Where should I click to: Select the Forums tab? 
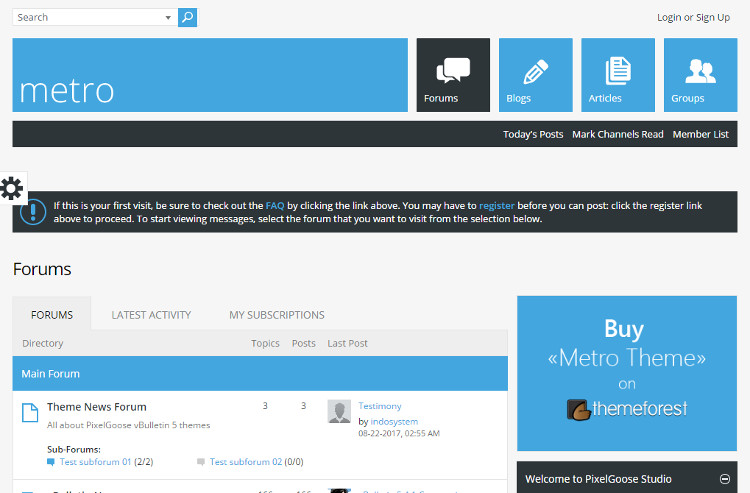click(x=52, y=315)
